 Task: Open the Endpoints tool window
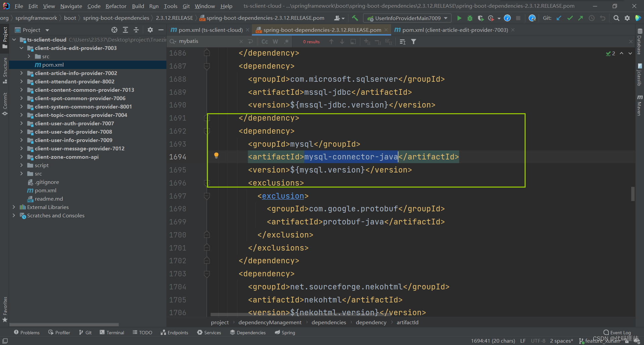(174, 332)
